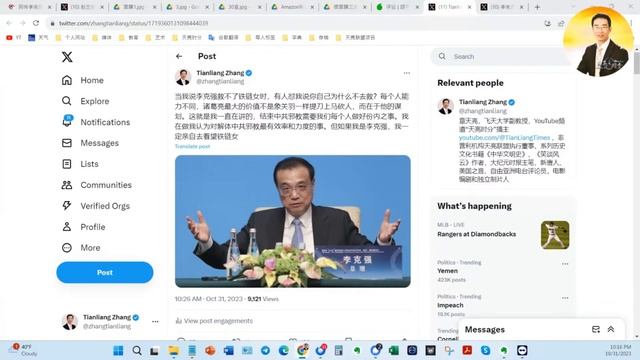Open taskbar Search
Image resolution: width=640 pixels, height=360 pixels.
click(x=137, y=350)
